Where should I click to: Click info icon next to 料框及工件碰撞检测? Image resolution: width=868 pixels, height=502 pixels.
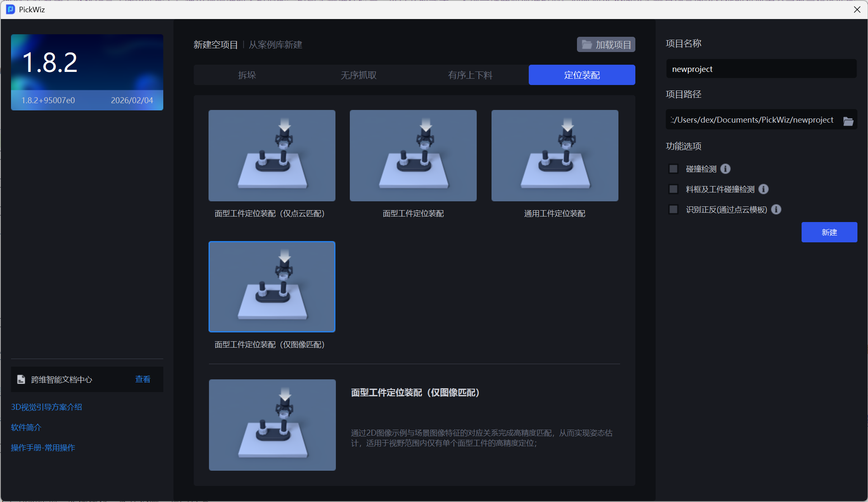pos(764,189)
